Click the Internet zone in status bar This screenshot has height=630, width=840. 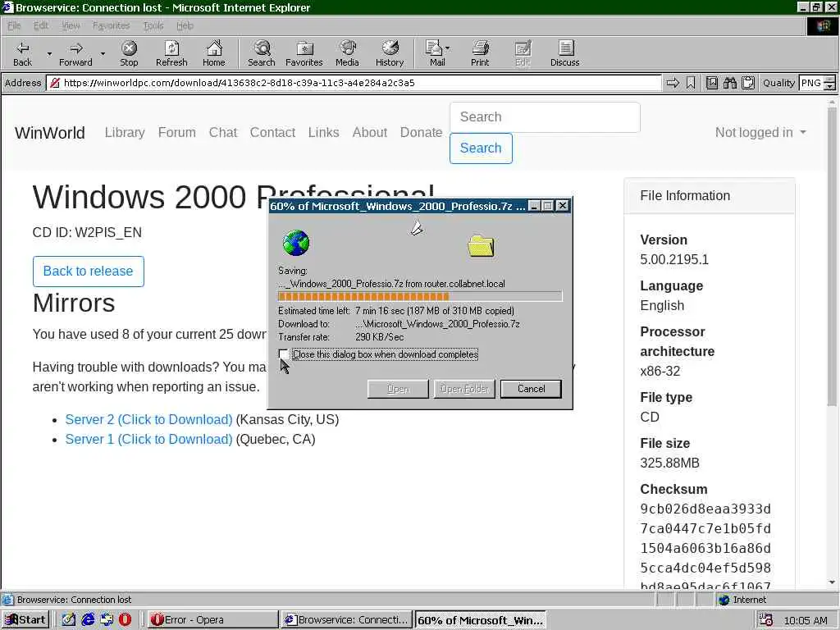742,600
